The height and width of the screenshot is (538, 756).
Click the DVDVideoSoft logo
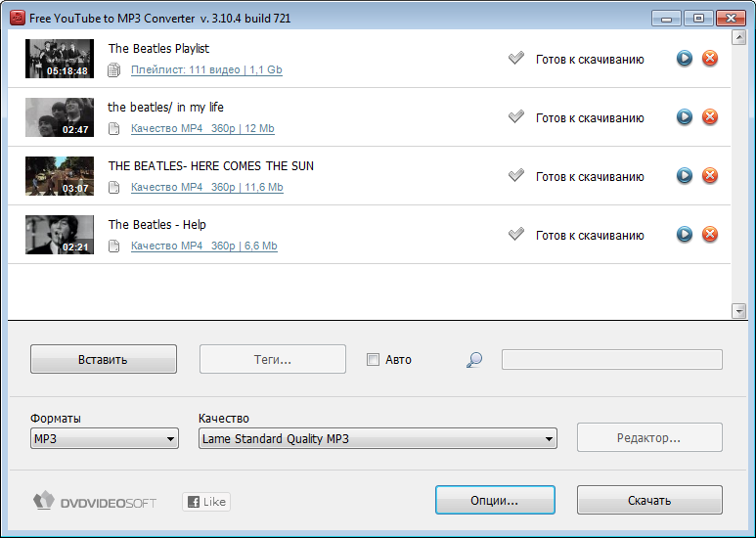pyautogui.click(x=95, y=502)
